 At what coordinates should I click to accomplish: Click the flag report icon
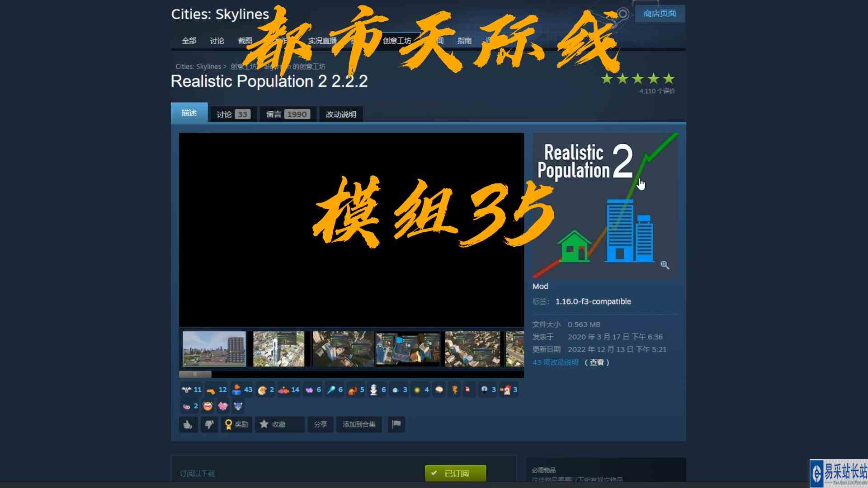pos(396,424)
